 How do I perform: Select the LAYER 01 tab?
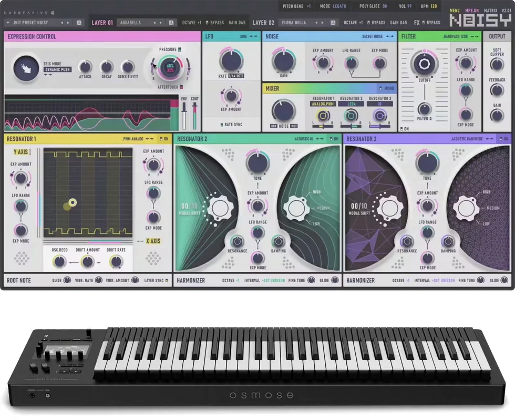pyautogui.click(x=102, y=23)
